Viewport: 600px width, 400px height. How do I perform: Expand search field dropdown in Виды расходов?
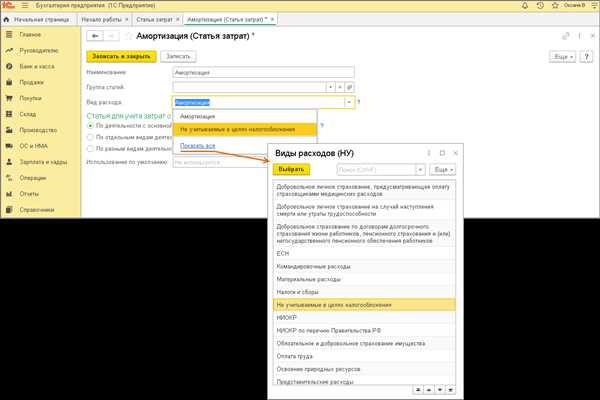420,170
